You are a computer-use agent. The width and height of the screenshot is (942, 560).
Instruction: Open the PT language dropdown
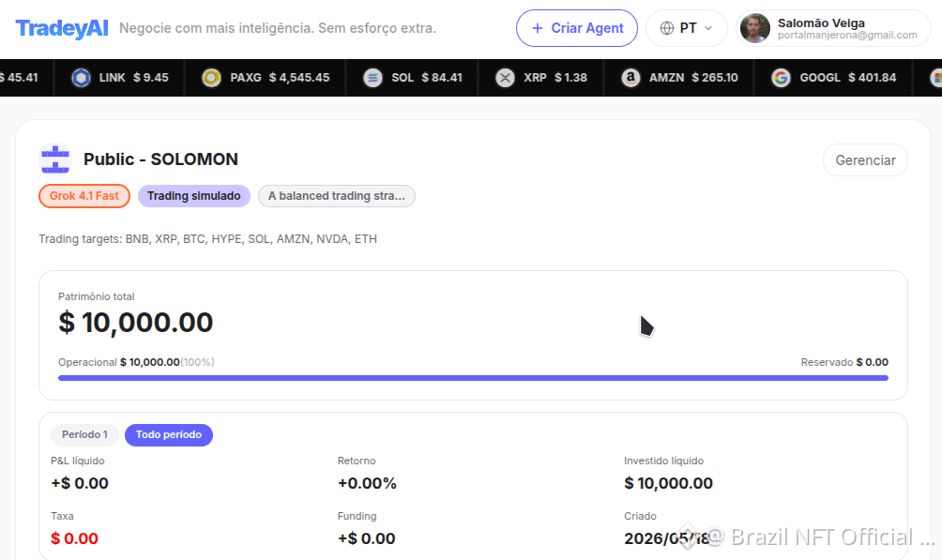click(686, 28)
